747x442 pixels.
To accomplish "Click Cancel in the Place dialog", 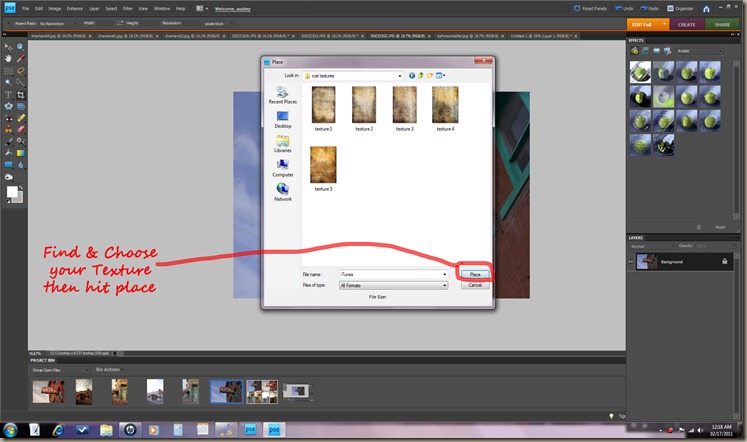I will tap(475, 285).
